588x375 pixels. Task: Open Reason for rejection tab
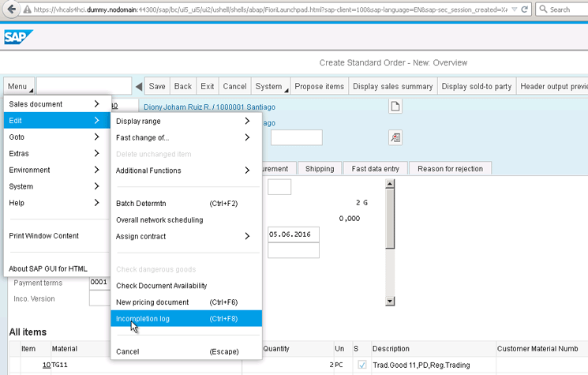[x=450, y=169]
